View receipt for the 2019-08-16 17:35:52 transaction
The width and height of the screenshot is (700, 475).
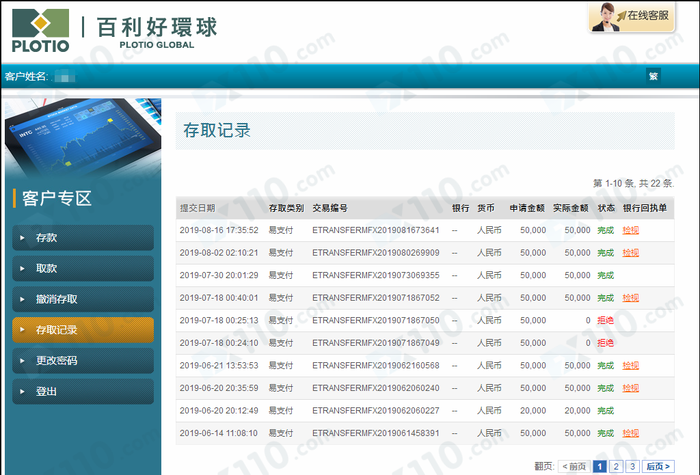click(x=630, y=230)
